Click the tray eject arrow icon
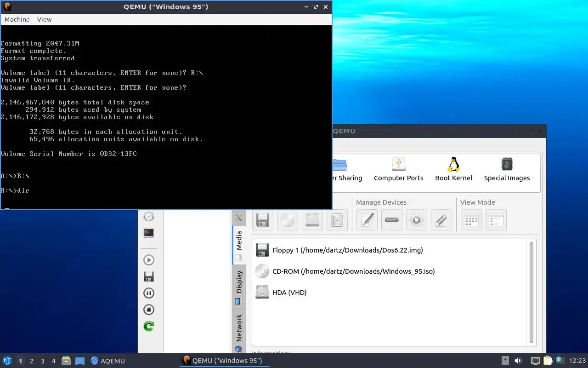The width and height of the screenshot is (588, 368). (505, 361)
